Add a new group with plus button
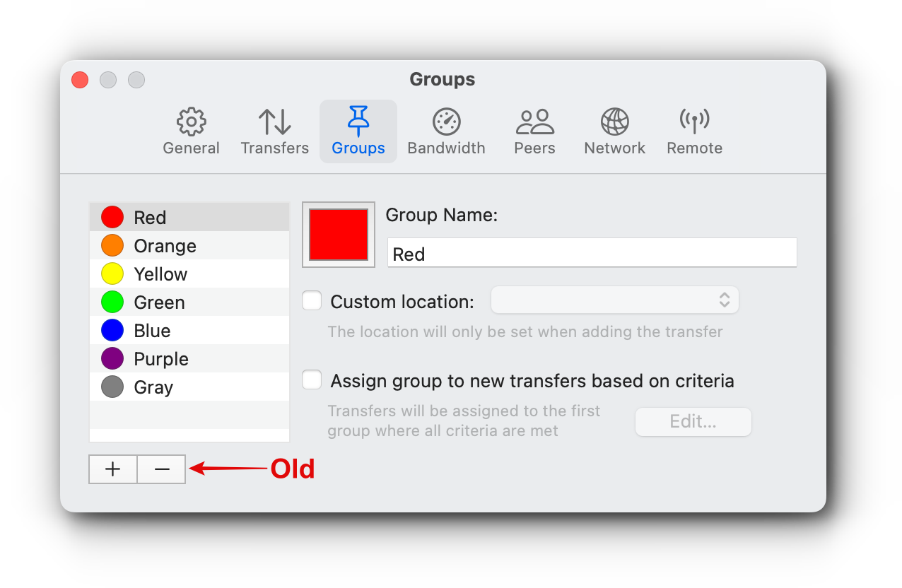 point(113,469)
